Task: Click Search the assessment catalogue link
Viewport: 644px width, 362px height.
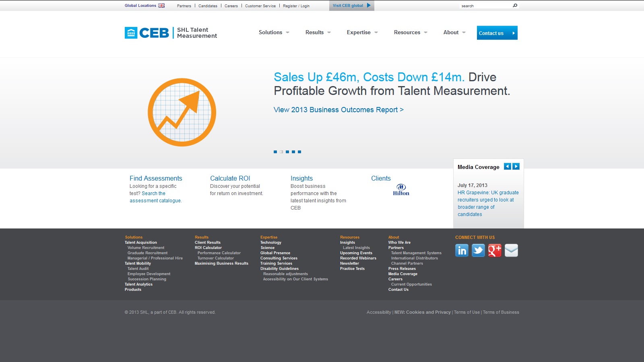Action: coord(155,197)
